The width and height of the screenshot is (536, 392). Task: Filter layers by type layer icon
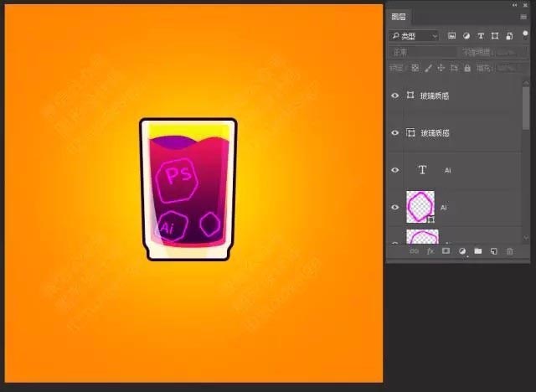(481, 36)
